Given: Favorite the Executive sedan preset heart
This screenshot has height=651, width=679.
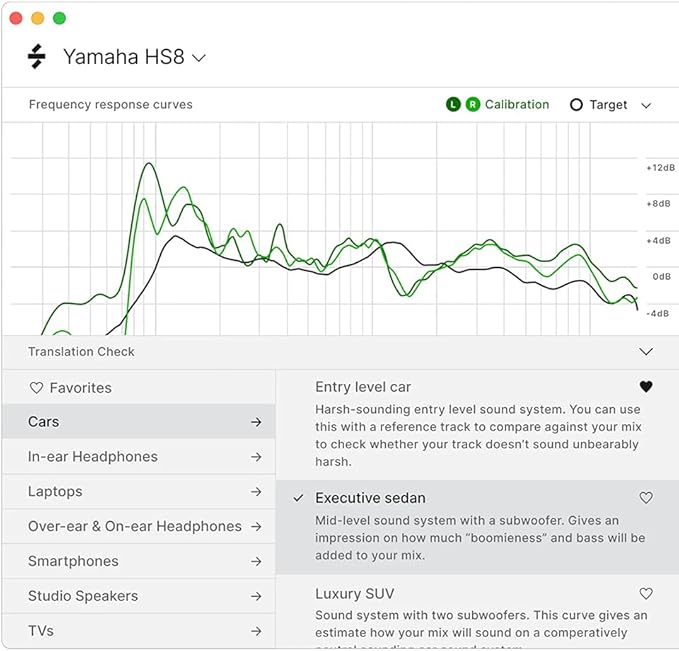Looking at the screenshot, I should pyautogui.click(x=646, y=498).
